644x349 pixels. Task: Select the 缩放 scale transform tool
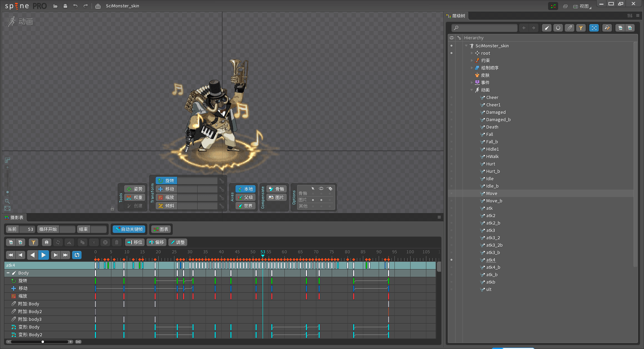pos(166,197)
